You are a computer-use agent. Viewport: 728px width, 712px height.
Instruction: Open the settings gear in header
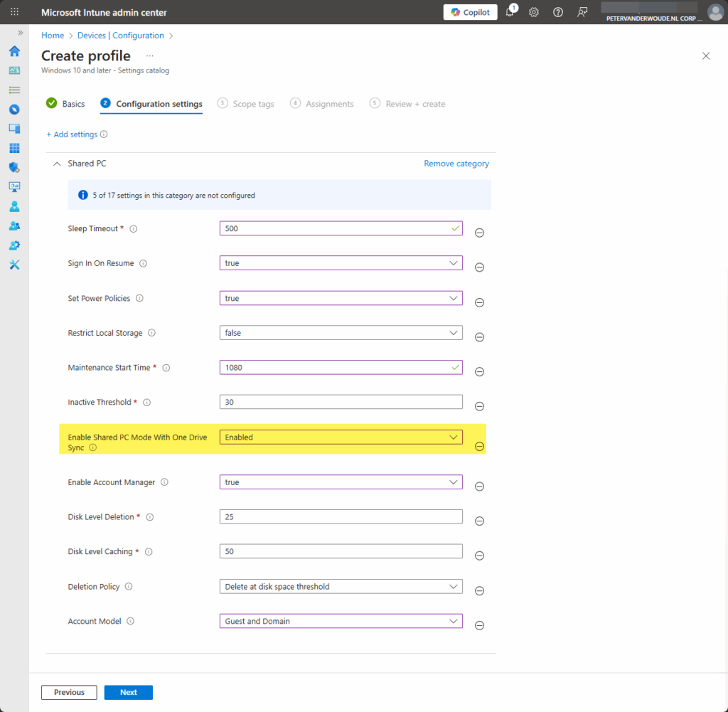(x=534, y=12)
